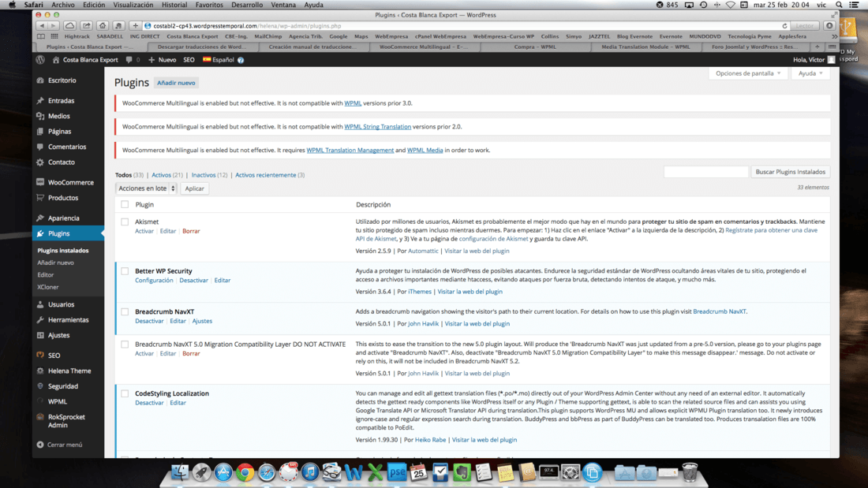Collapse sidebar with Cerrar menú
Screen dimensions: 868x488
[60, 445]
